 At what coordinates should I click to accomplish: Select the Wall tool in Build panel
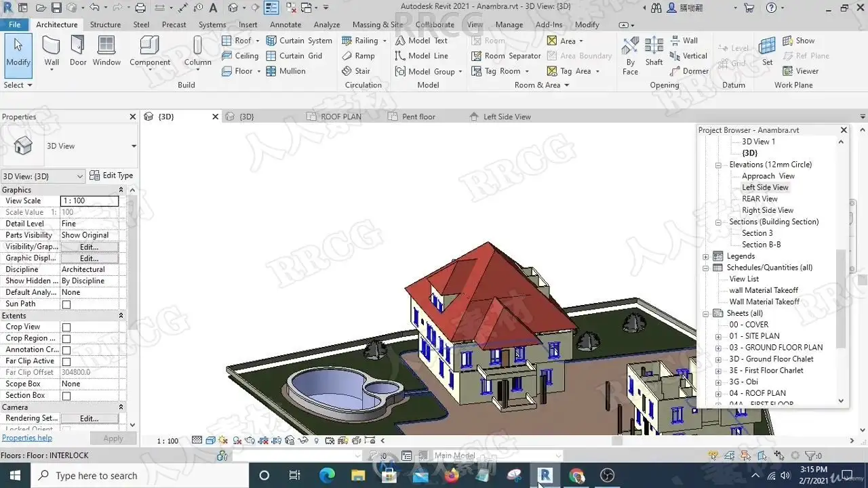52,52
